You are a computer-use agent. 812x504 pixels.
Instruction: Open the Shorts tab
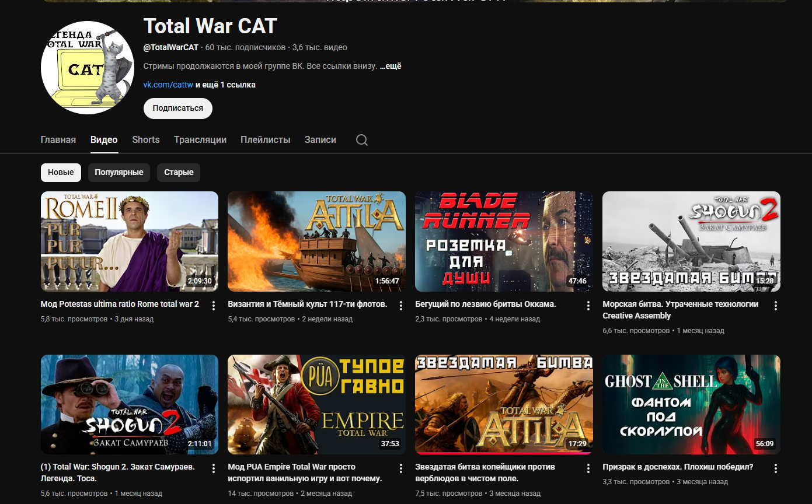(146, 140)
